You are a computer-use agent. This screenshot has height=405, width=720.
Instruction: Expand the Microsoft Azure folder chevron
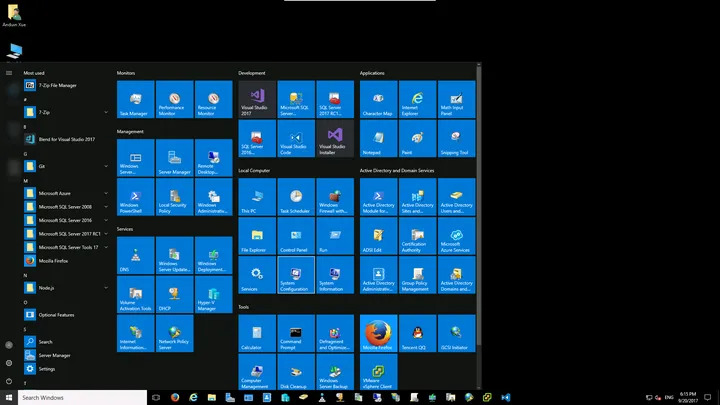pyautogui.click(x=106, y=193)
